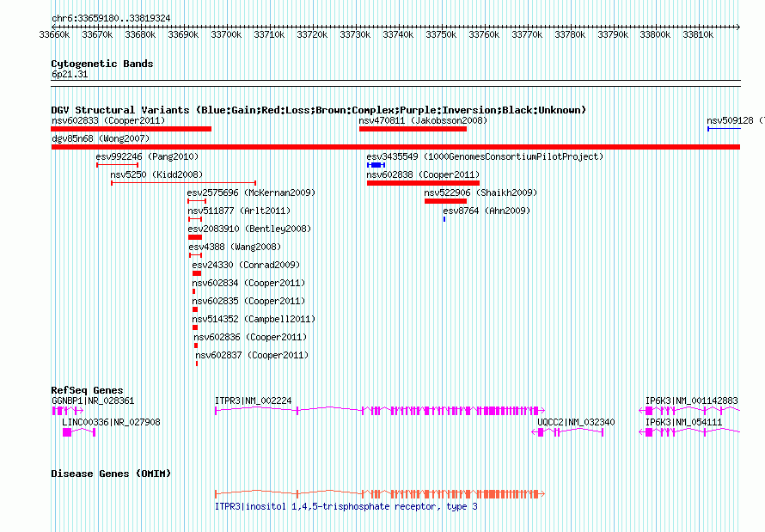The image size is (765, 532).
Task: Select the nsv522906 (Shaikh2009) variant label
Action: pos(480,193)
